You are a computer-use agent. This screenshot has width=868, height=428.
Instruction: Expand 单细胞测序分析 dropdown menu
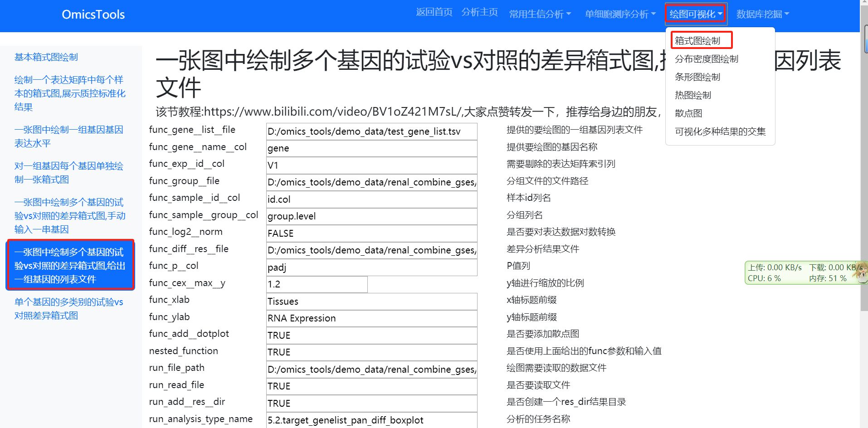click(620, 14)
